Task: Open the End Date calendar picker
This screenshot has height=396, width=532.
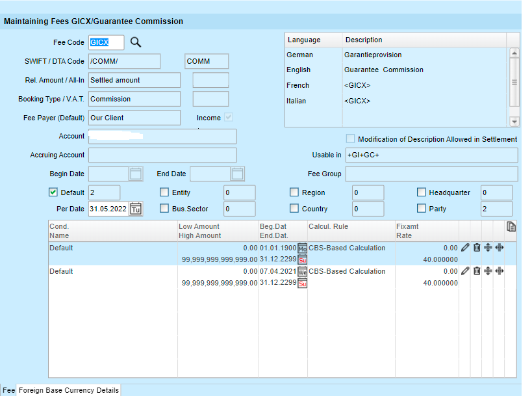Action: click(238, 174)
